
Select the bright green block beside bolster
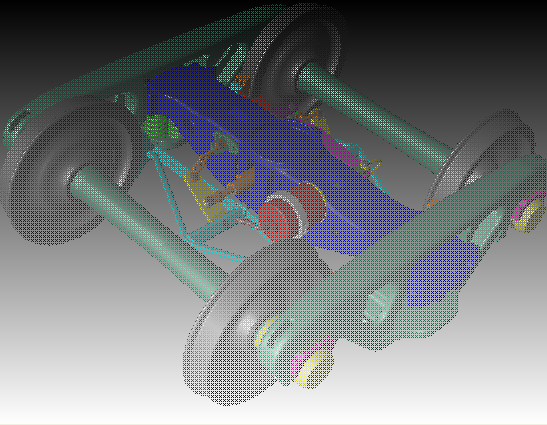point(158,128)
